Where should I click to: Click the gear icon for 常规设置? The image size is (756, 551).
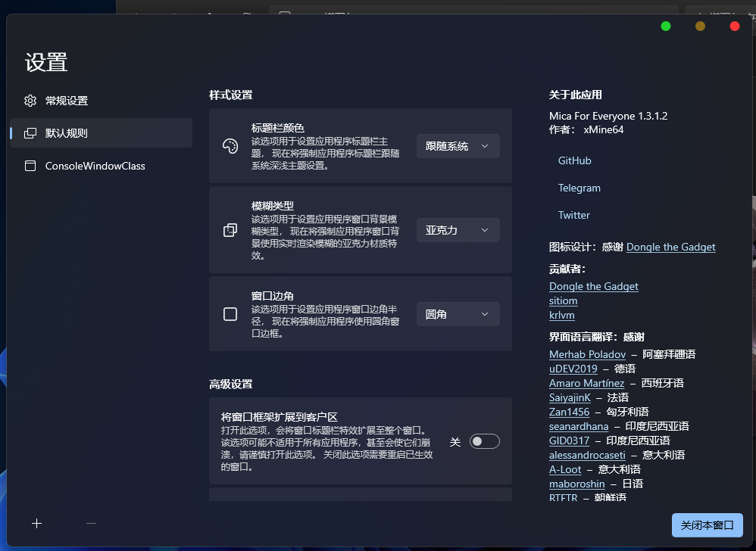point(30,101)
